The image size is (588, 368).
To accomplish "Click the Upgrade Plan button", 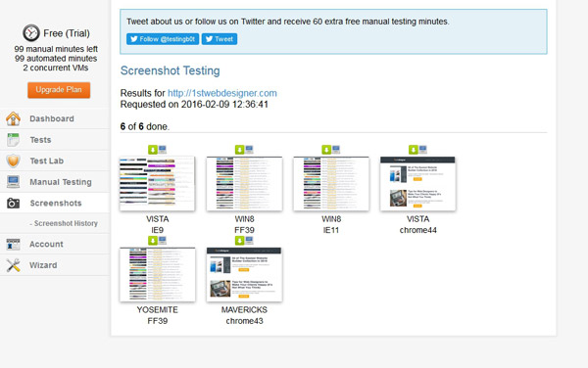I will pos(59,90).
